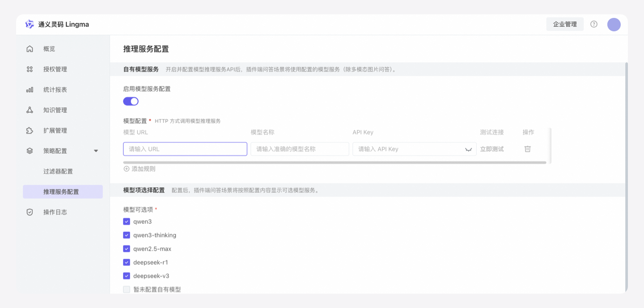Open the user avatar menu

614,24
